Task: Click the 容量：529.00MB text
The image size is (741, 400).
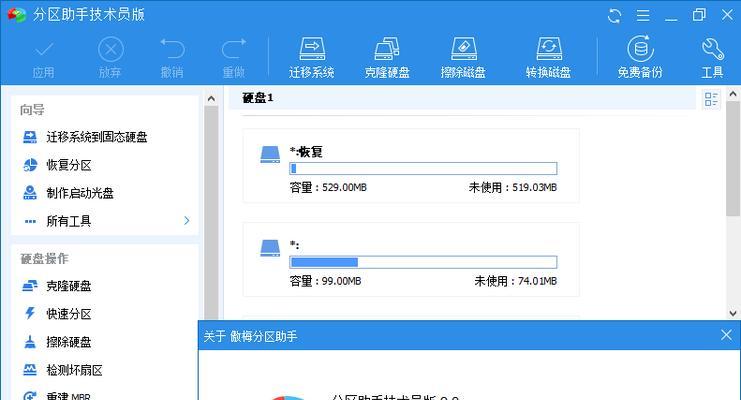Action: point(328,187)
